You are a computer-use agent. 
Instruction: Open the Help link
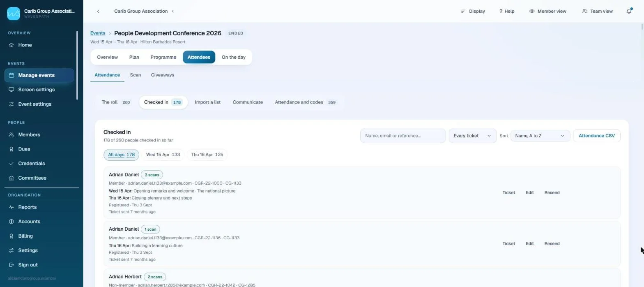point(506,11)
